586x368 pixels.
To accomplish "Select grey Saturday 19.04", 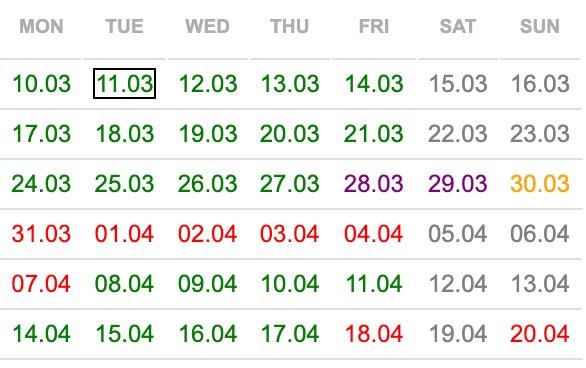I will click(458, 334).
